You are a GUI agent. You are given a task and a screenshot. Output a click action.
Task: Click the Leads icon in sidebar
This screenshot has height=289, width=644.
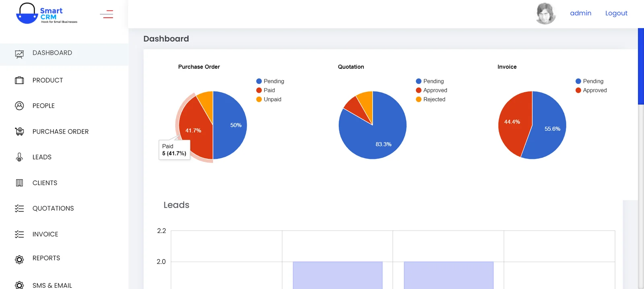[19, 157]
